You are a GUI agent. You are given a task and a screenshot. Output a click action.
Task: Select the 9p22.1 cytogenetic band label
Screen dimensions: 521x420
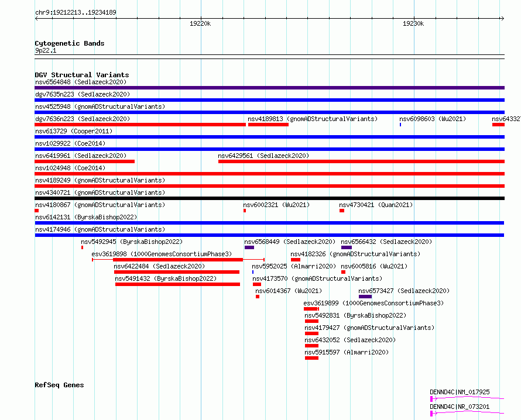click(x=46, y=50)
